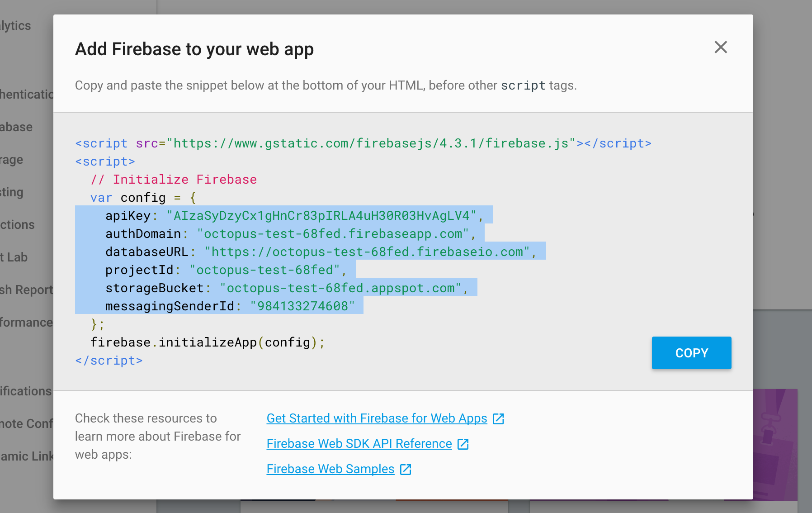Click the apiKey value string

pos(321,216)
